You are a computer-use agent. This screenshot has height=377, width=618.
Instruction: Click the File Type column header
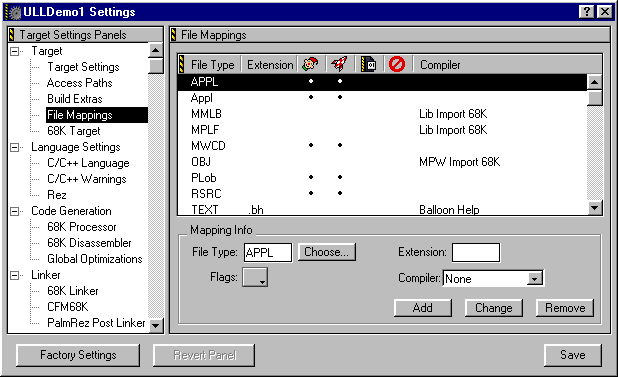coord(212,65)
